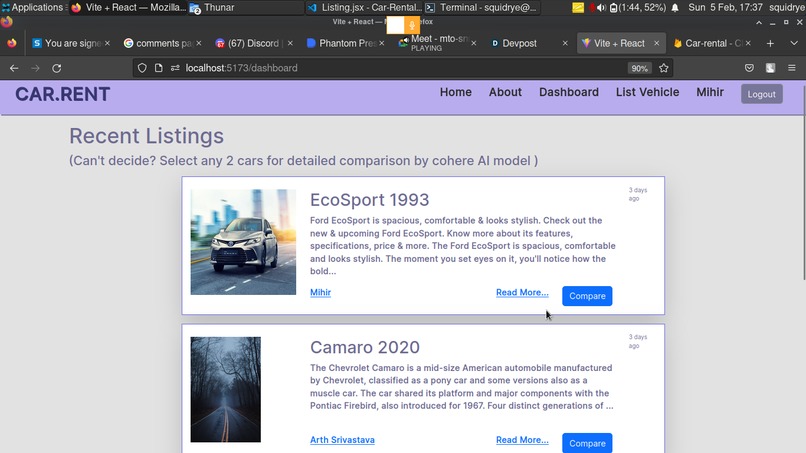
Task: Open the clock showing Sun 5 Feb 17:37
Action: (725, 7)
